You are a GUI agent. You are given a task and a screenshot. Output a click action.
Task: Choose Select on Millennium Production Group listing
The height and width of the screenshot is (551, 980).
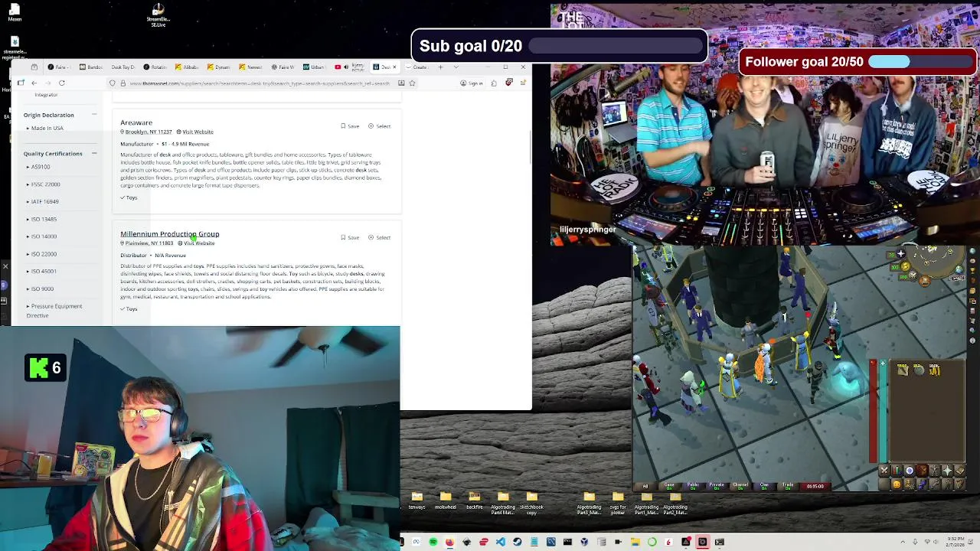pos(380,238)
